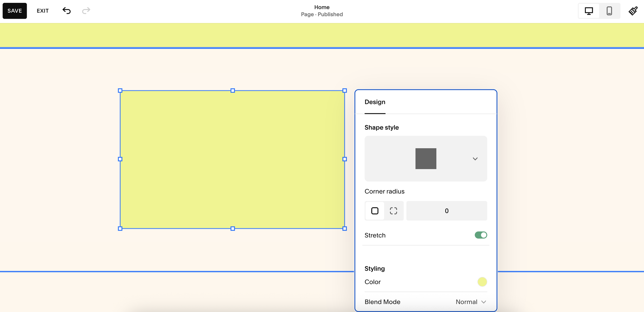Click the SAVE button
Screen dimensions: 644x312
click(14, 11)
